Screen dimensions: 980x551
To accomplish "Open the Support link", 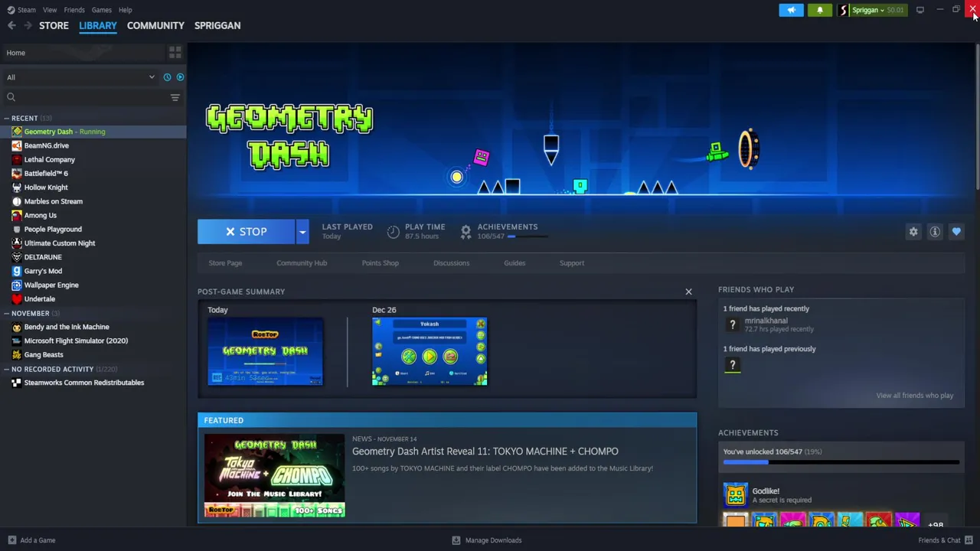I will click(572, 263).
